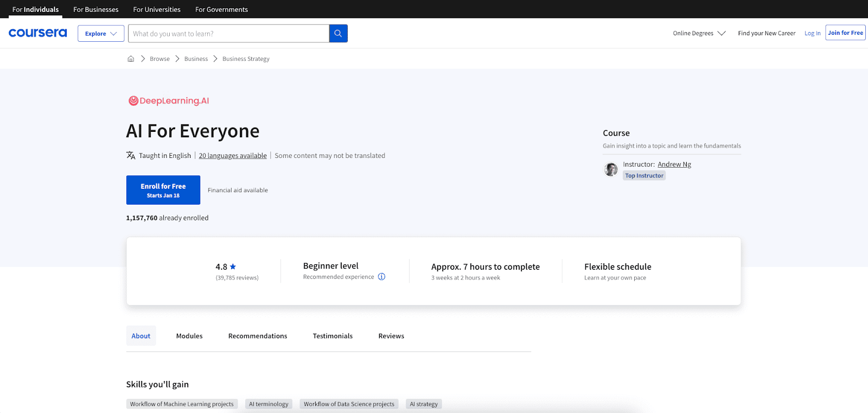Image resolution: width=868 pixels, height=413 pixels.
Task: Open recommended experience info icon
Action: click(x=381, y=277)
